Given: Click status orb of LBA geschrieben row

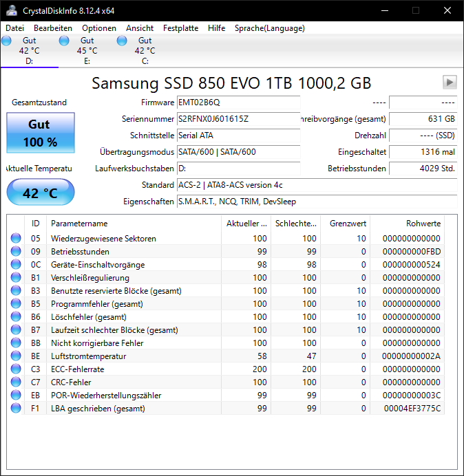Looking at the screenshot, I should point(16,408).
